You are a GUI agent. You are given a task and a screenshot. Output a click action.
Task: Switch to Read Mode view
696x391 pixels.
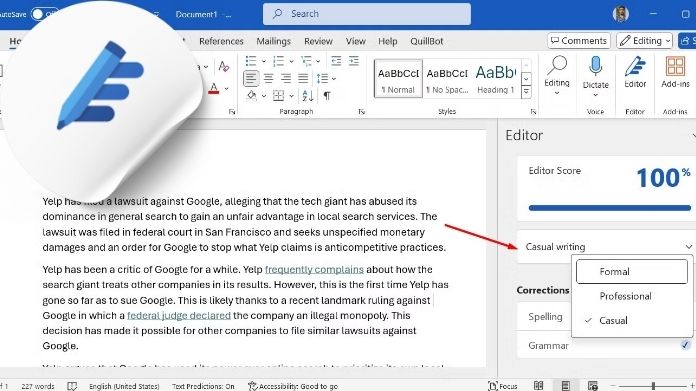(538, 386)
